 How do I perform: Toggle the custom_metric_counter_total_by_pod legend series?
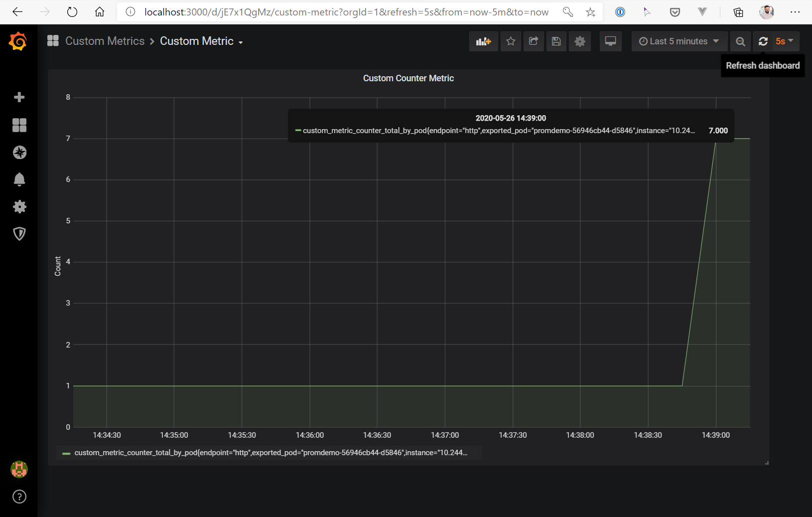[x=271, y=453]
